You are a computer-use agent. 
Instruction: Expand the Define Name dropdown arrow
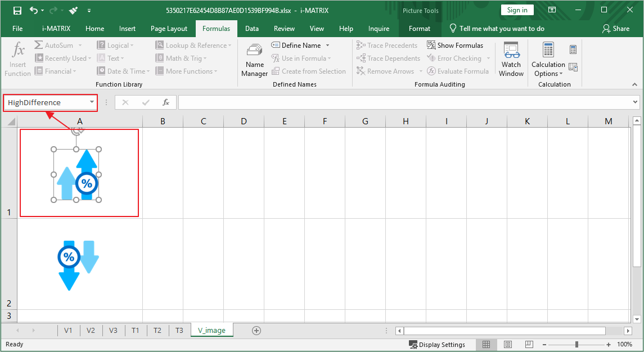(x=327, y=46)
